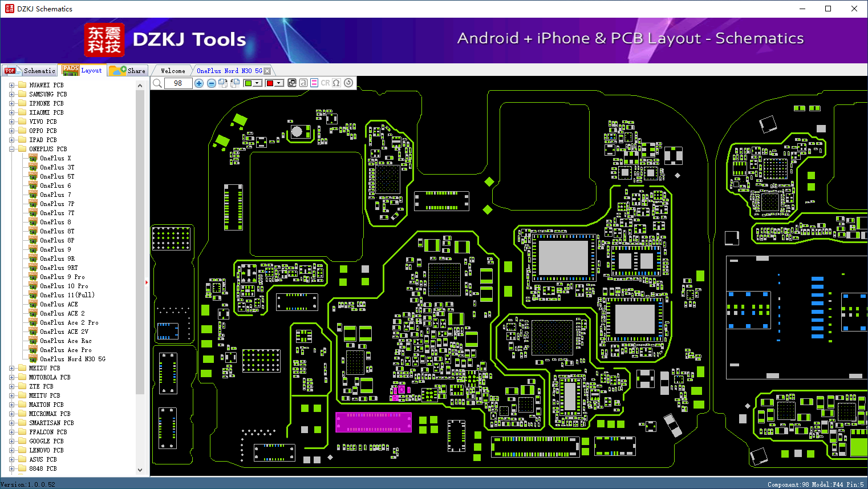868x489 pixels.
Task: Click the tree panel scrollbar down arrow
Action: pyautogui.click(x=140, y=470)
